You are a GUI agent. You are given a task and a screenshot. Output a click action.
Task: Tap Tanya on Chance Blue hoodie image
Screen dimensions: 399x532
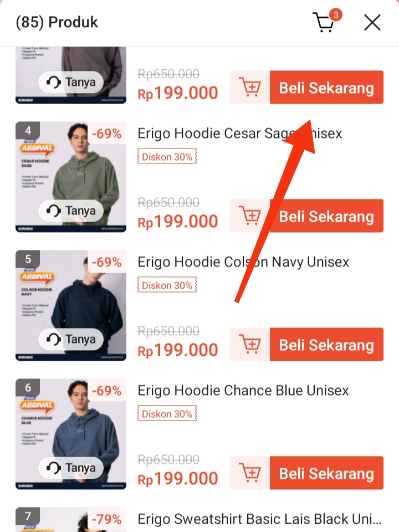71,468
